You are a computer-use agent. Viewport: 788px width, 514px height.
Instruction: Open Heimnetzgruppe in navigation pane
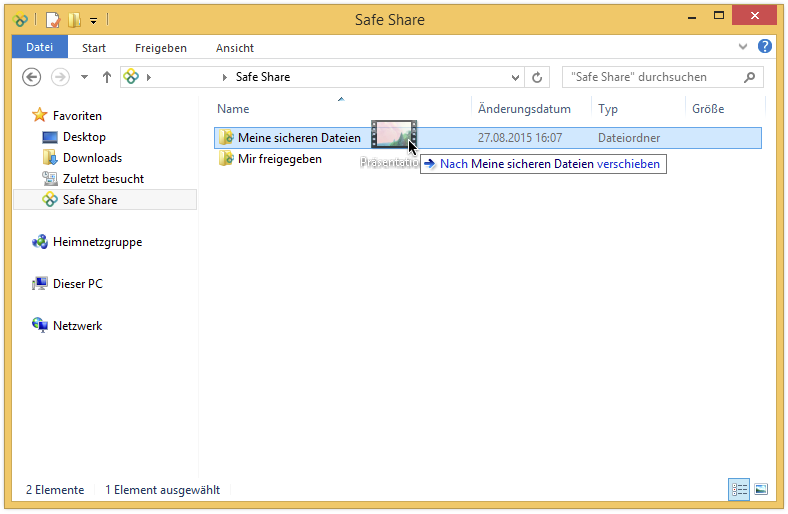click(x=97, y=242)
